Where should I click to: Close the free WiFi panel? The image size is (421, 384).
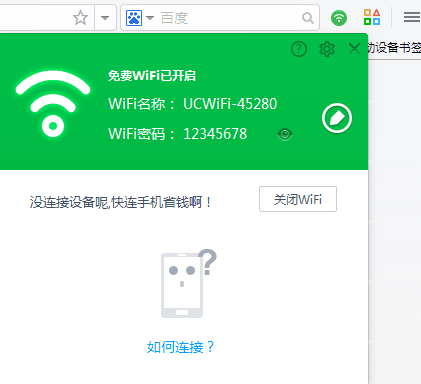tap(354, 49)
